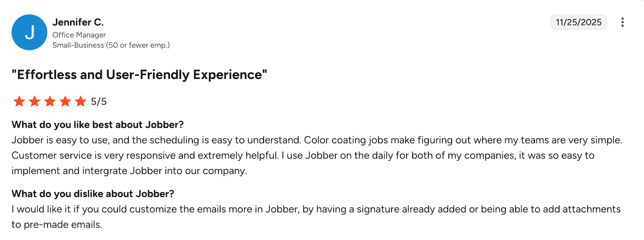Click the "11/25/2025" date badge
The image size is (644, 240).
[x=578, y=22]
